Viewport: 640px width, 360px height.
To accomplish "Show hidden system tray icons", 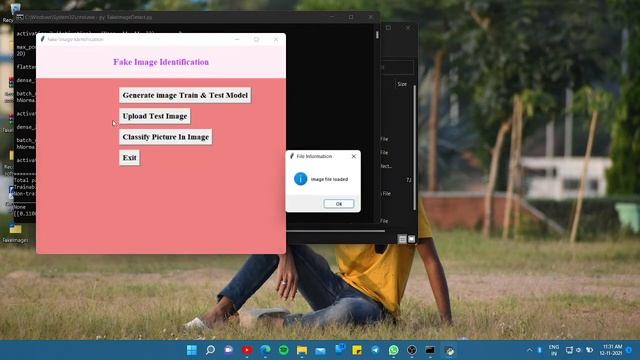I will (529, 350).
